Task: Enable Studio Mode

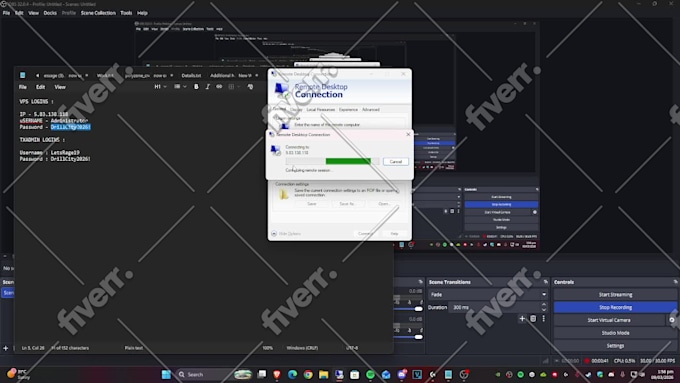Action: 615,333
